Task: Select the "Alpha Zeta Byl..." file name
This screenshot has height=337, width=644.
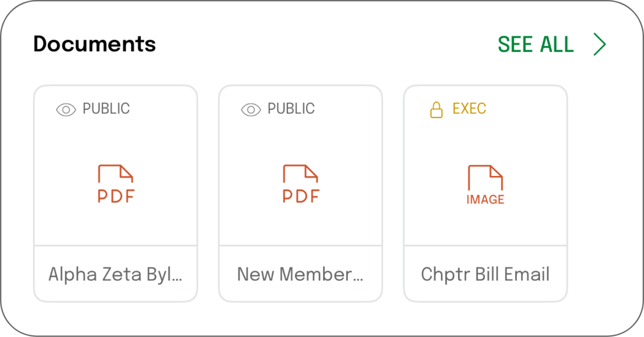Action: pyautogui.click(x=116, y=274)
